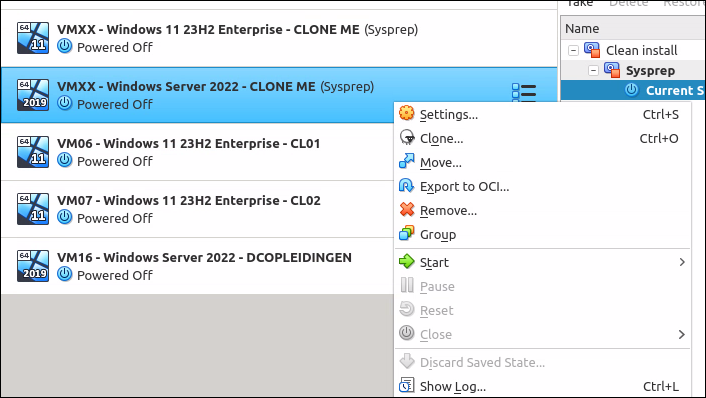706x398 pixels.
Task: Select the Current State snapshot row
Action: pos(633,90)
